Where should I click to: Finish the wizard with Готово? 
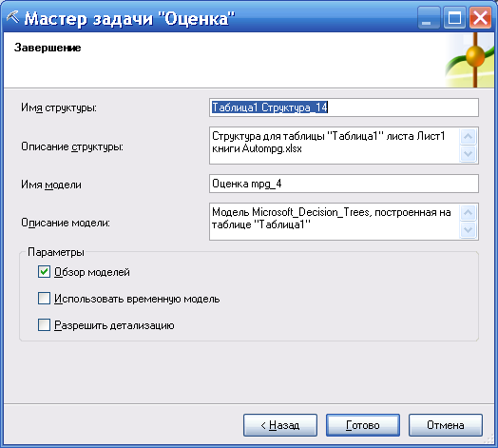363,425
